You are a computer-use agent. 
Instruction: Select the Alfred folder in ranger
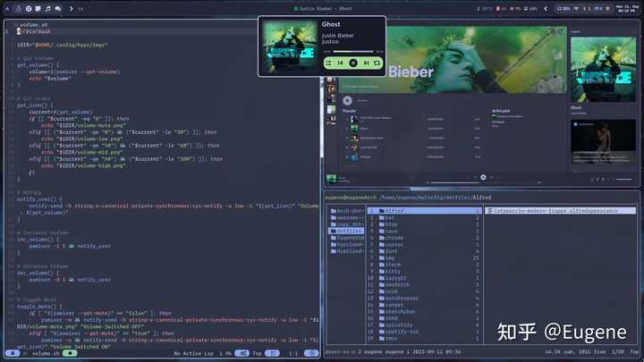(x=424, y=211)
